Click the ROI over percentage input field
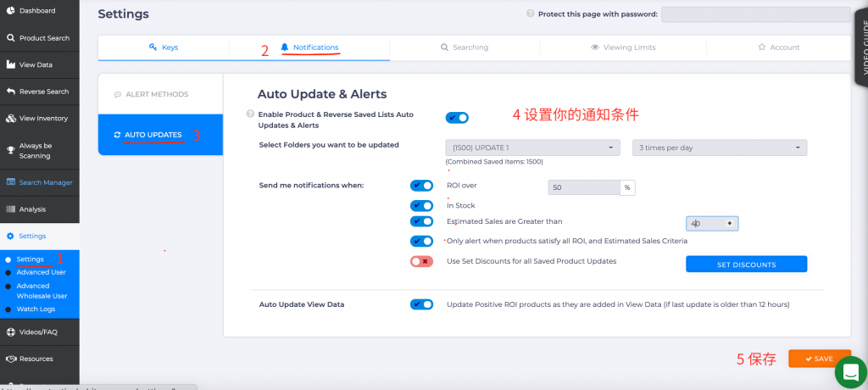This screenshot has height=390, width=868. pyautogui.click(x=584, y=187)
